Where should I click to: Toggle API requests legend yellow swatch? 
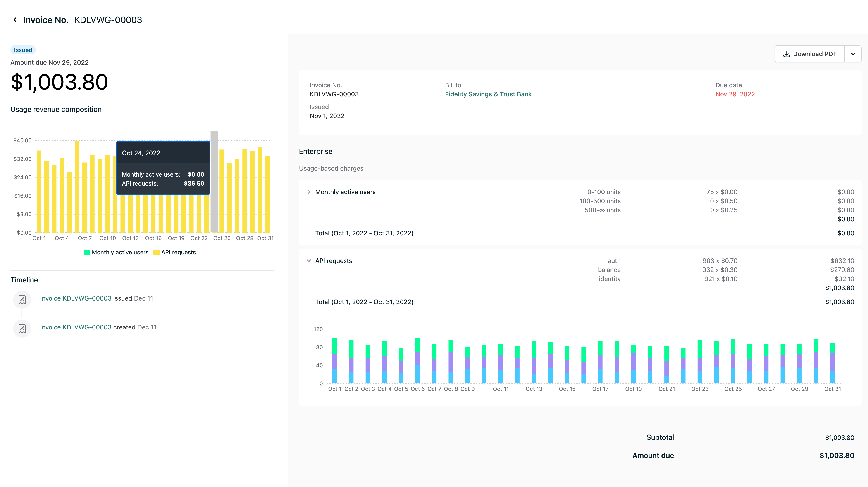[x=156, y=252]
